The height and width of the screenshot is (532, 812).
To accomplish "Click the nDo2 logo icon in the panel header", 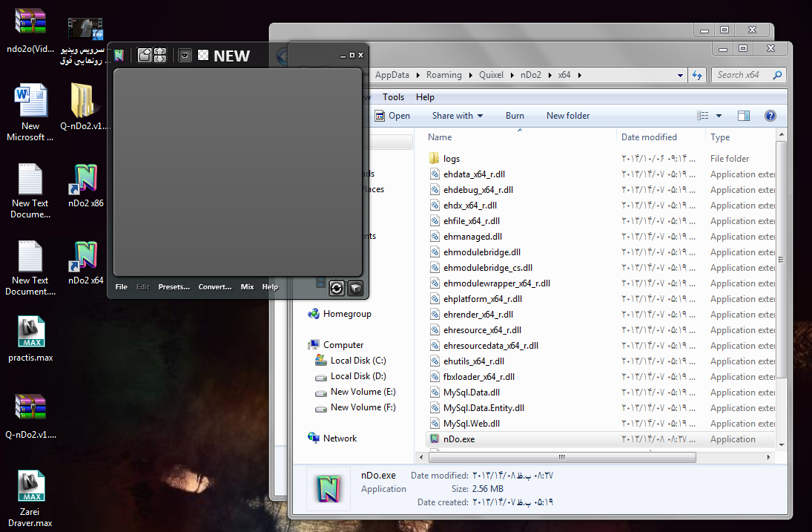I will [x=119, y=56].
